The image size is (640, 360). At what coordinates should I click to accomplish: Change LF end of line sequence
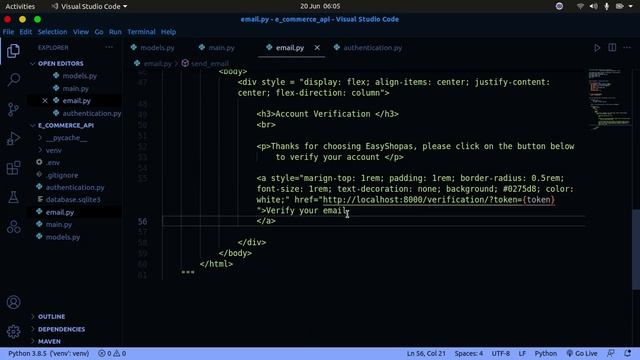[x=522, y=353]
